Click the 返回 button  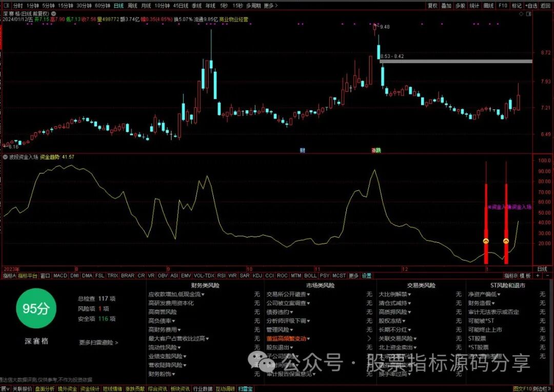[x=545, y=6]
